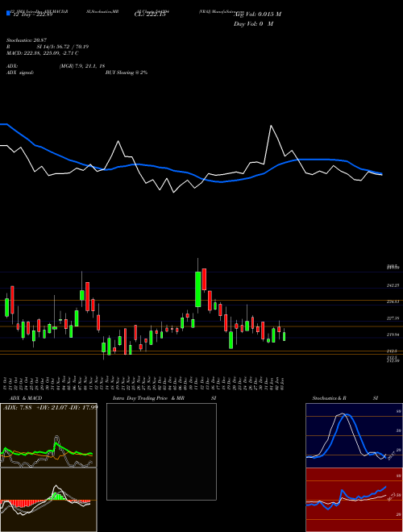The height and width of the screenshot is (532, 403).
Task: Click the 'ADX: 7.88 +DY: 21.07 -DY: 17.99' readout
Action: click(x=51, y=408)
